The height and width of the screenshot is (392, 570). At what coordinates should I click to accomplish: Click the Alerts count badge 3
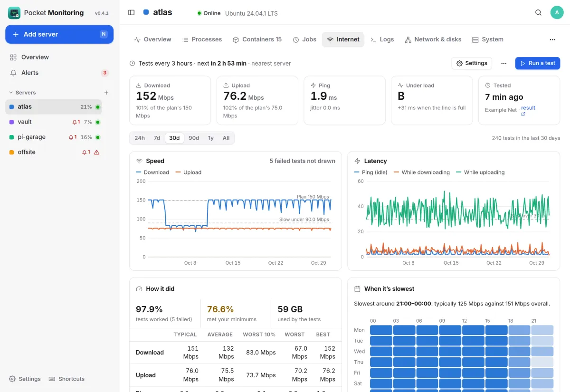(105, 73)
